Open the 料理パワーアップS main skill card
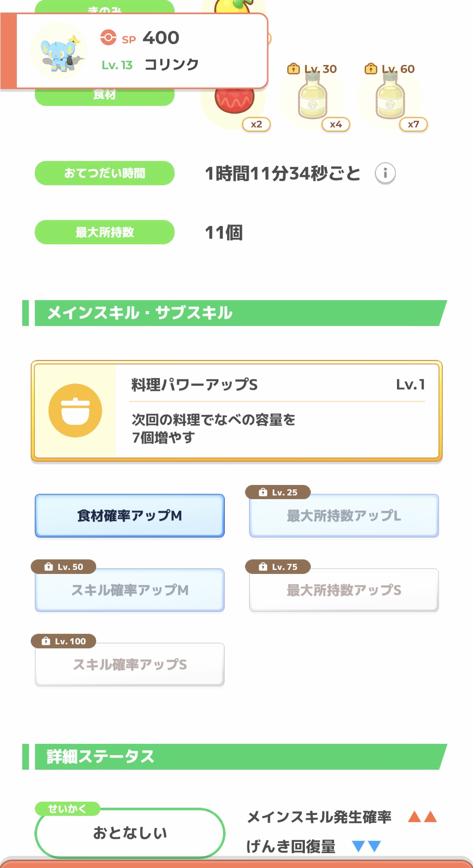The image size is (473, 868). pos(236,411)
